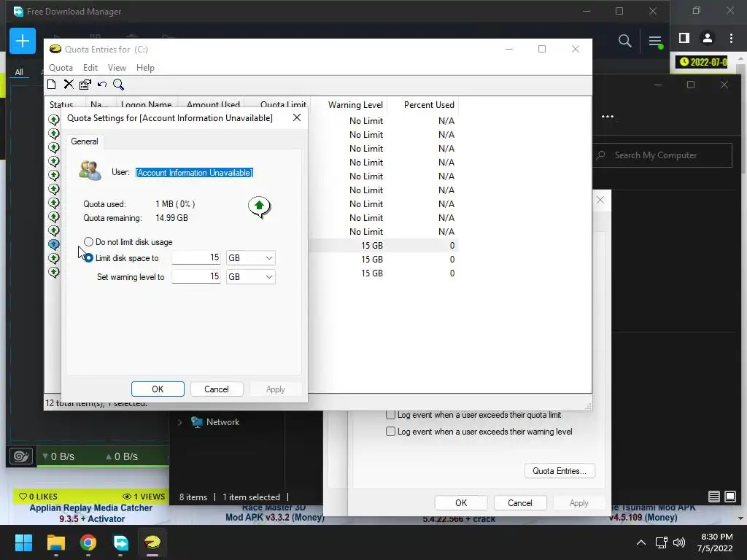Click the upload speed 0 B/s indicator

click(122, 456)
